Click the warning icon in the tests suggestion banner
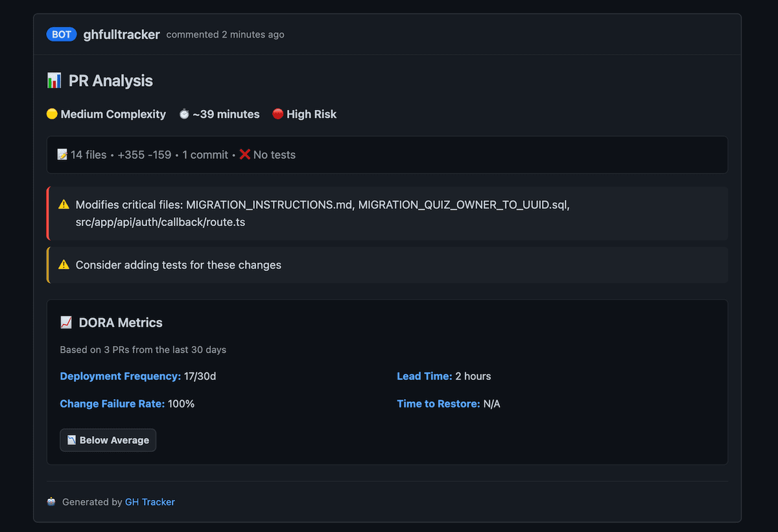 point(64,264)
